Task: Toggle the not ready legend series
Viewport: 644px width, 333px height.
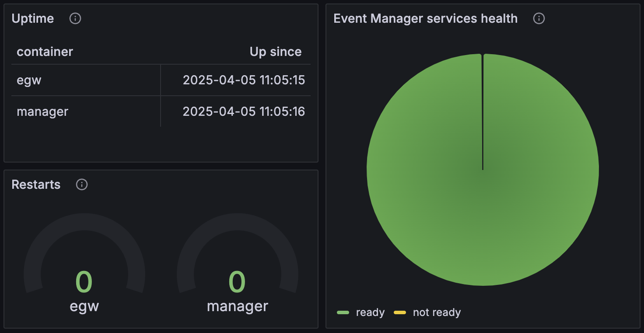Action: pyautogui.click(x=437, y=312)
